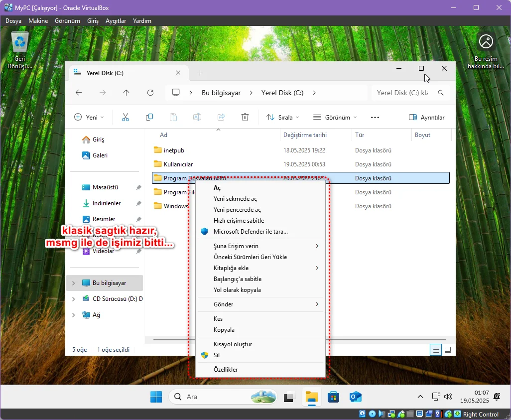The image size is (511, 420).
Task: Go up one folder level arrow
Action: tap(127, 93)
